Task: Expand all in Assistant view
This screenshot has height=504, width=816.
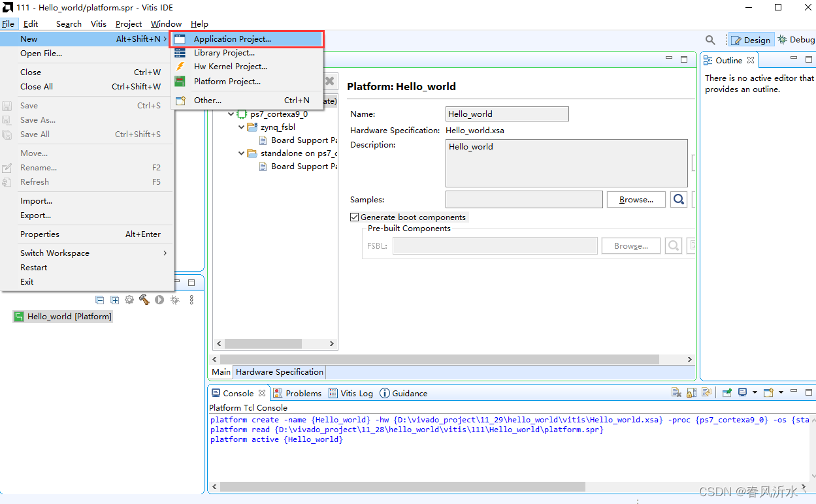Action: pos(115,300)
